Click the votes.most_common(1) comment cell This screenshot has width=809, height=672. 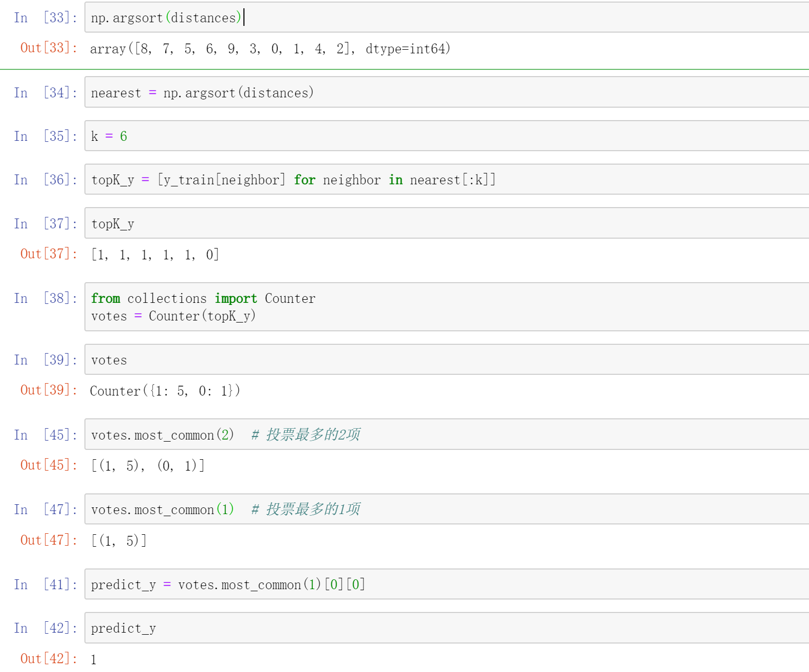[445, 509]
